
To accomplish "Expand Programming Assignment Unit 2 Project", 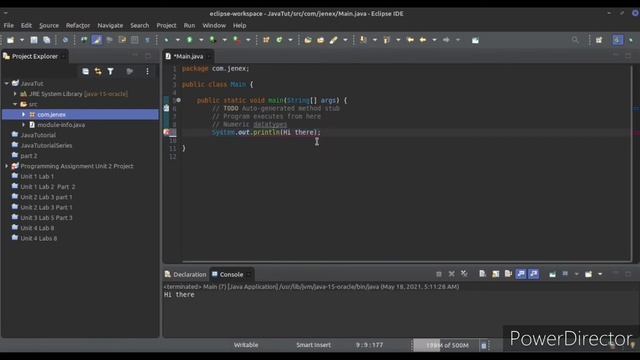I will pyautogui.click(x=7, y=166).
